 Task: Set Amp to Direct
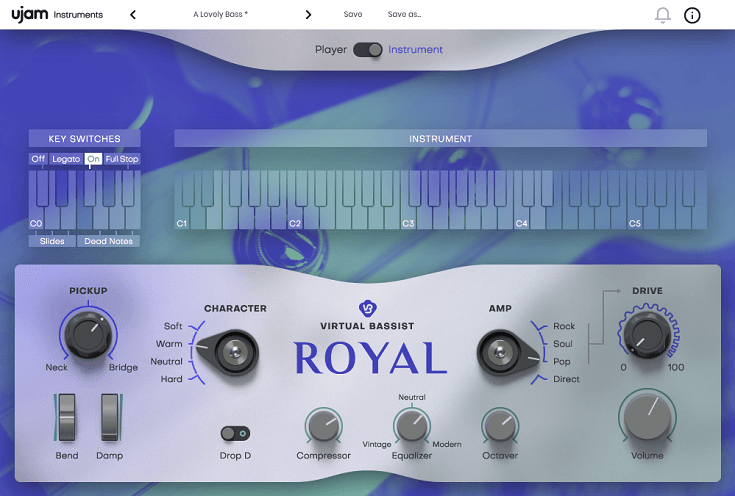click(566, 379)
